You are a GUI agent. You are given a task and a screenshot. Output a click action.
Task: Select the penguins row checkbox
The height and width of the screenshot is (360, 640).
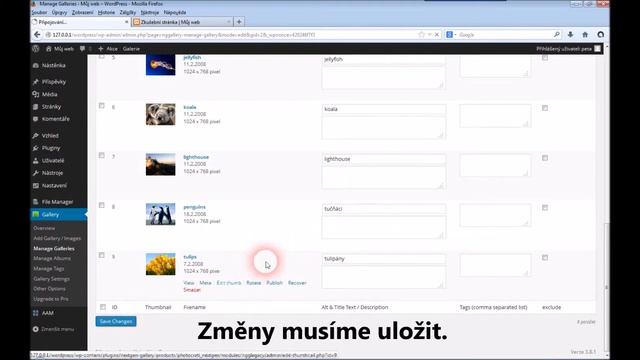pos(102,205)
